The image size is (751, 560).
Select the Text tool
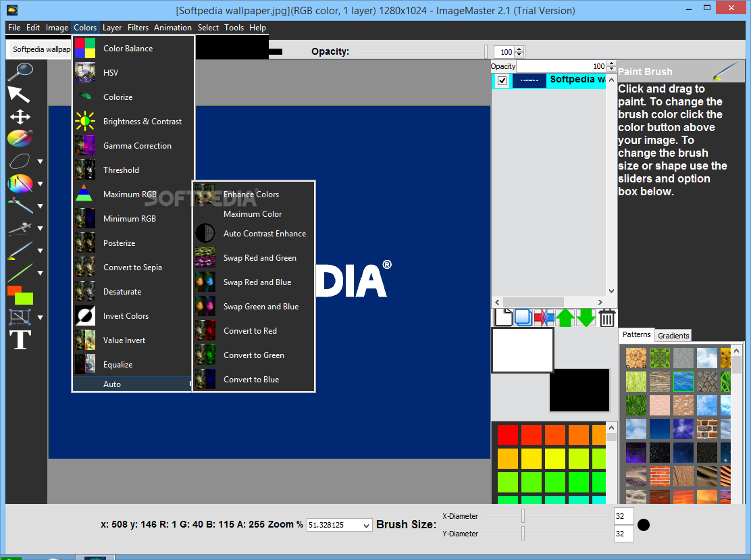point(20,340)
